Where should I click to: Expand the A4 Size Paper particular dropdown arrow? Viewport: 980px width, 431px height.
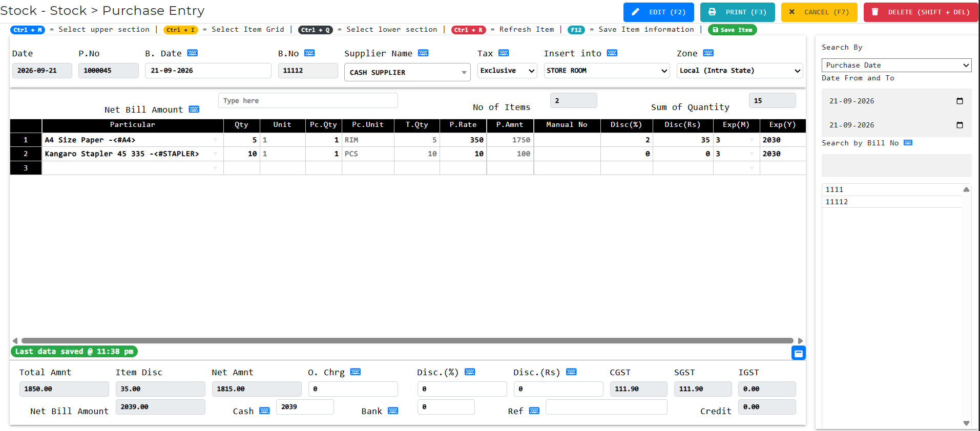coord(215,140)
